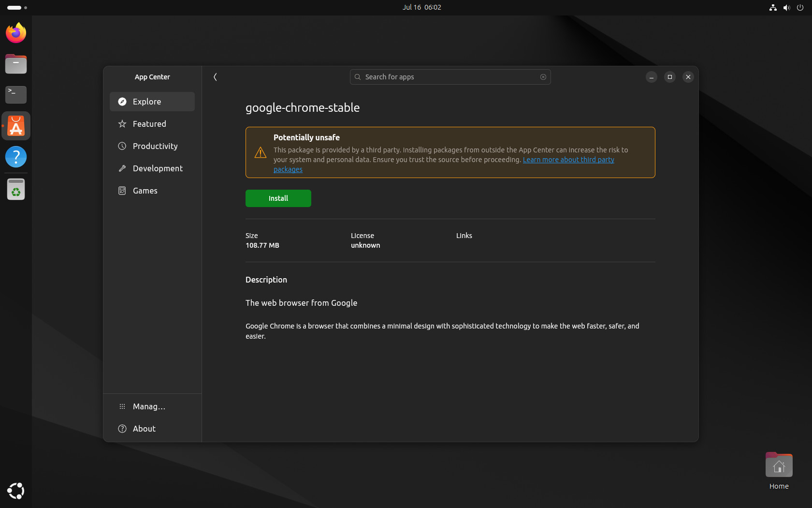Click the App Center header title
The width and height of the screenshot is (812, 508).
point(152,77)
